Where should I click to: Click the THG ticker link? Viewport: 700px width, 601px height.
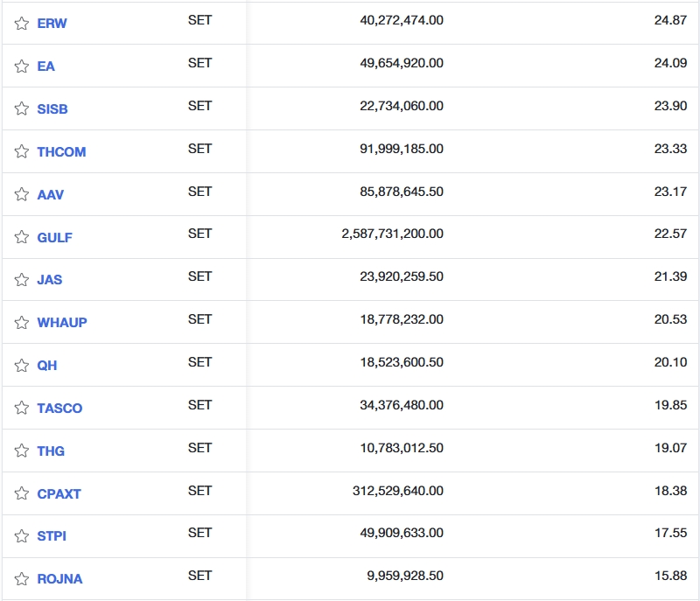pyautogui.click(x=51, y=451)
